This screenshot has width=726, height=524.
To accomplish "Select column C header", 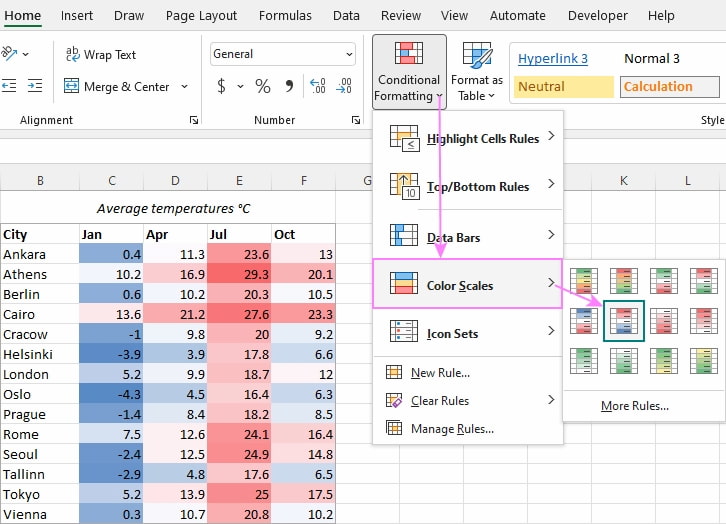I will (x=111, y=181).
